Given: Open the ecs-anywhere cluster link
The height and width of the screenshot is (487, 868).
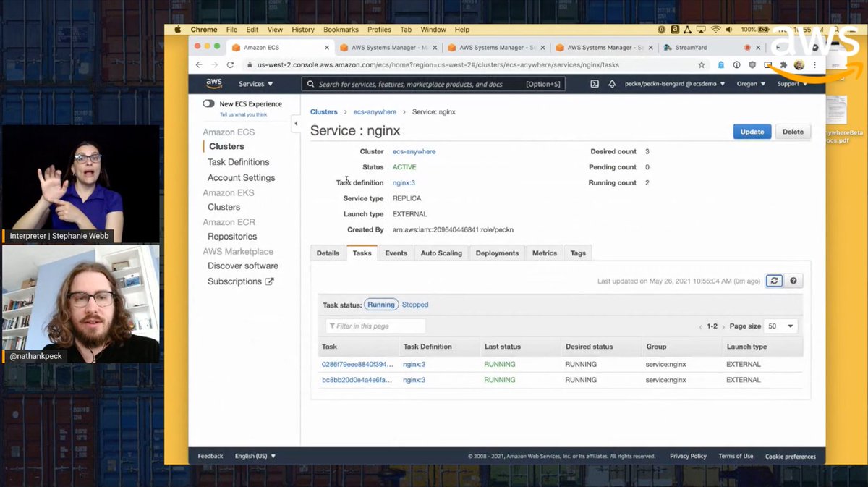Looking at the screenshot, I should click(x=414, y=152).
